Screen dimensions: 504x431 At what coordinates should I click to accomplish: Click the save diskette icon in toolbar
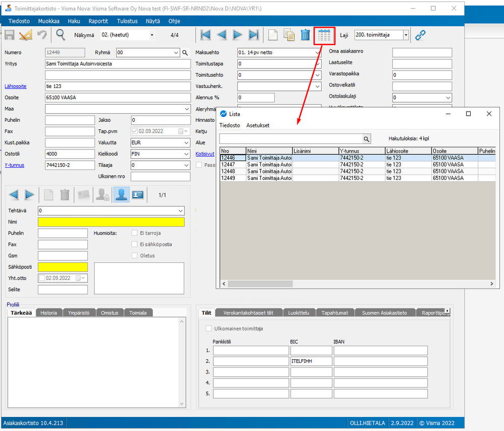coord(10,35)
